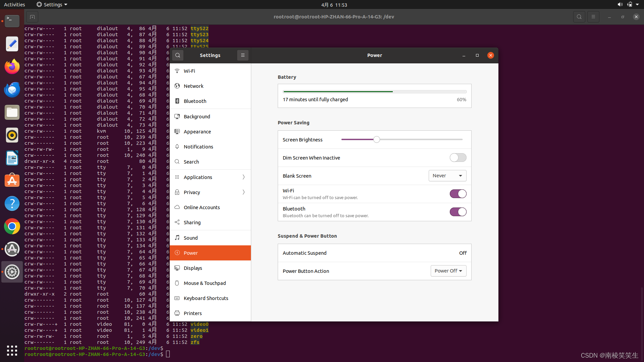This screenshot has height=362, width=644.
Task: Click the terminal search icon
Action: (579, 17)
